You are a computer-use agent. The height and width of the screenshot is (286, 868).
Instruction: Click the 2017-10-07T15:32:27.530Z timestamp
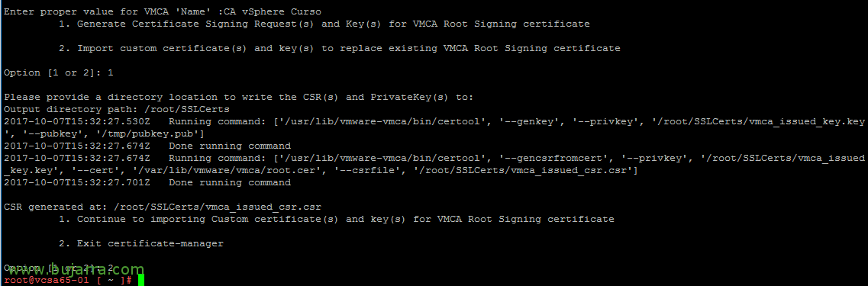77,122
